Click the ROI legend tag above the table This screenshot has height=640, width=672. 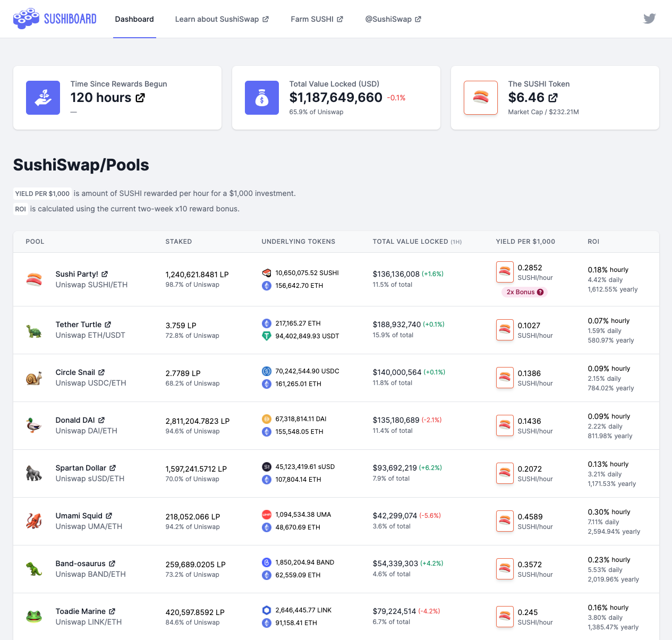(21, 209)
